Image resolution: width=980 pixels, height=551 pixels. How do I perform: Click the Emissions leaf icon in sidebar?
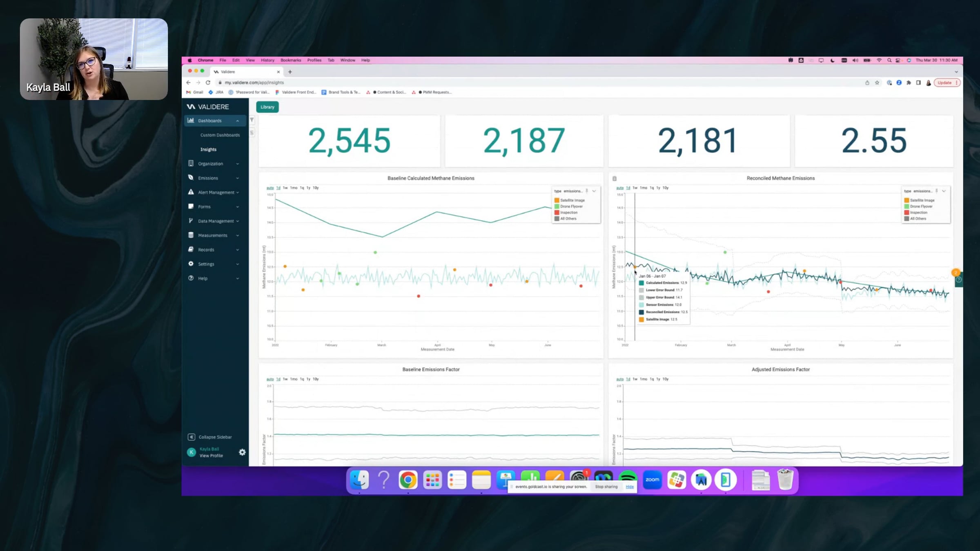pyautogui.click(x=191, y=178)
